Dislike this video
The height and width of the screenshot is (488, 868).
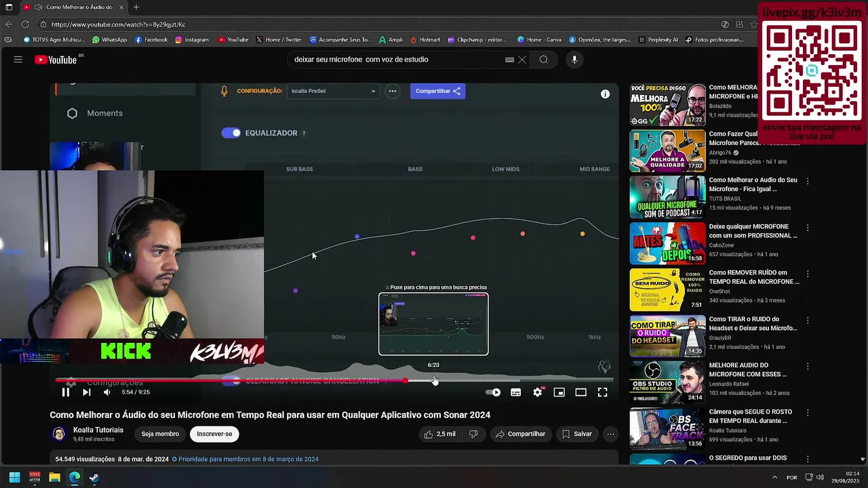[473, 434]
